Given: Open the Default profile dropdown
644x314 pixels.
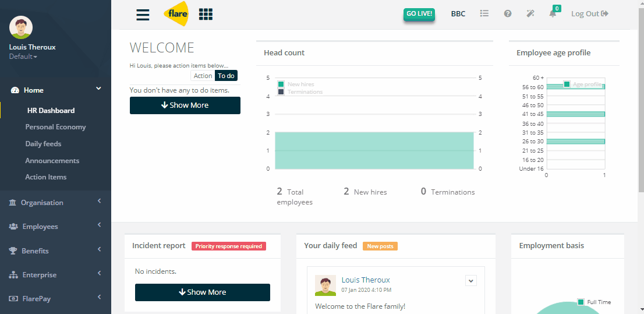Looking at the screenshot, I should click(x=23, y=57).
